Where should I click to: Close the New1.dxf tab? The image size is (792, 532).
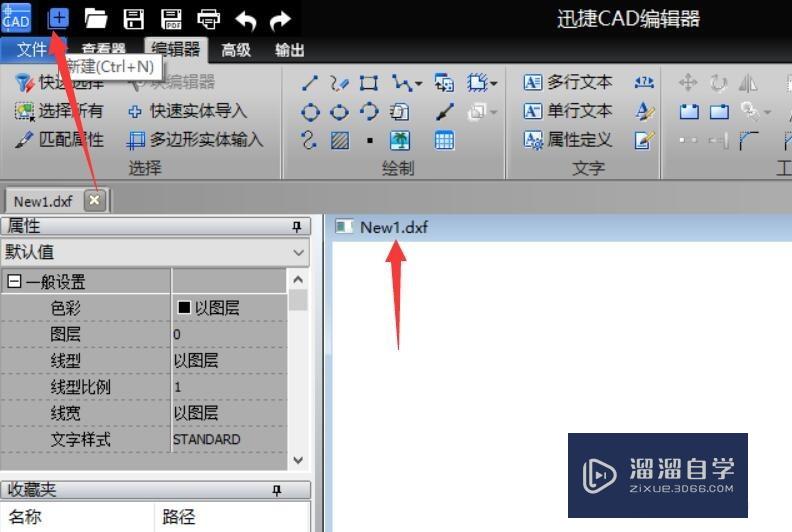pyautogui.click(x=94, y=201)
